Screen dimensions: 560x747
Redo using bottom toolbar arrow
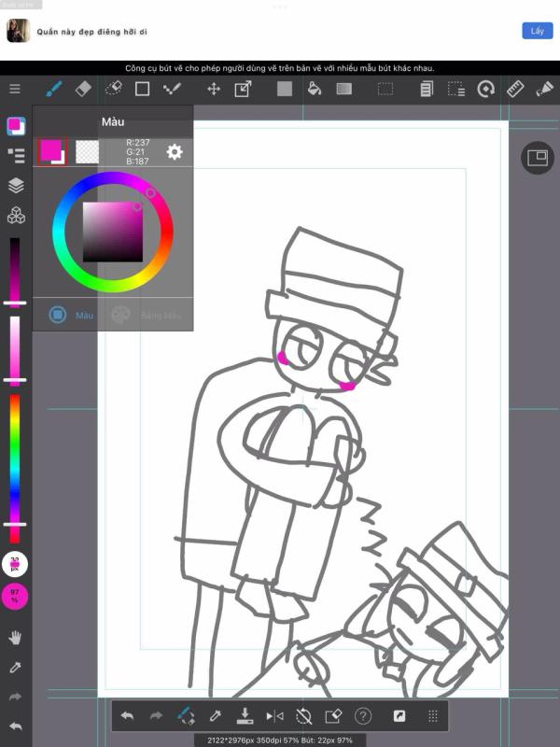156,715
